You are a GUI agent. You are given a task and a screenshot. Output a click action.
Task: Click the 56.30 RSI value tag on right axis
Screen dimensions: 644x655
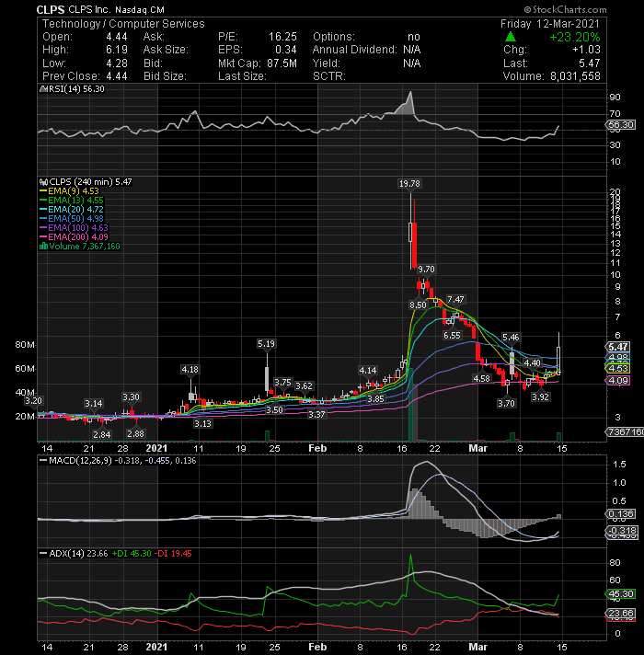pos(621,124)
